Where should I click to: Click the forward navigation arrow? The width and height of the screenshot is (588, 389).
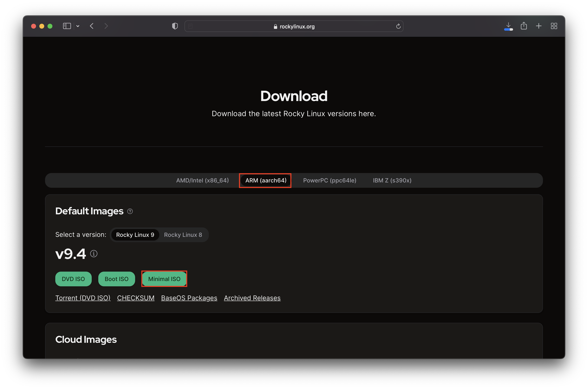106,26
